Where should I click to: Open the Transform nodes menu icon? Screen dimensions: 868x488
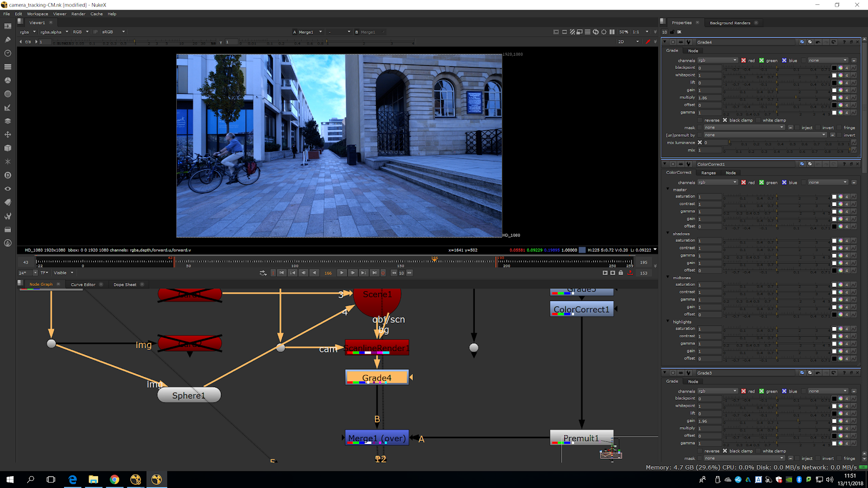(x=8, y=134)
